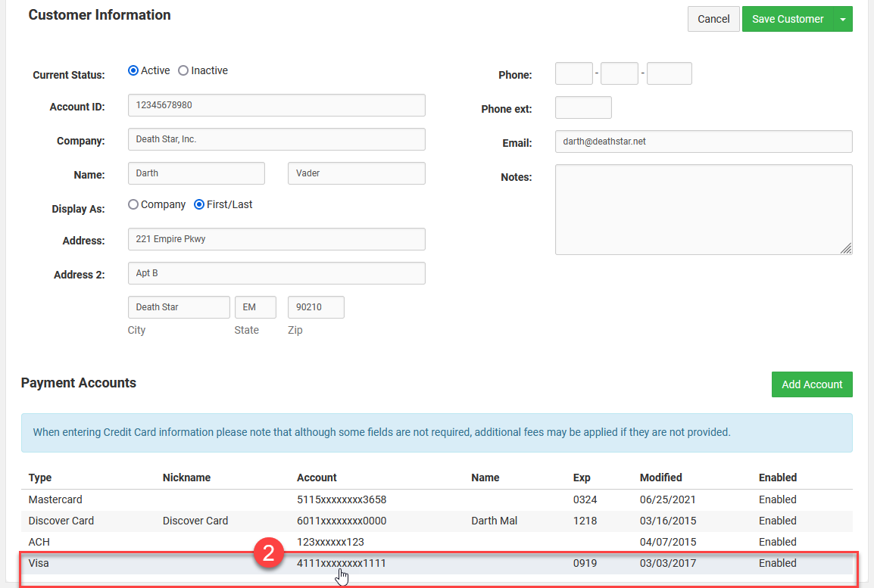Open the Visa payment account row
This screenshot has height=588, width=874.
point(341,563)
